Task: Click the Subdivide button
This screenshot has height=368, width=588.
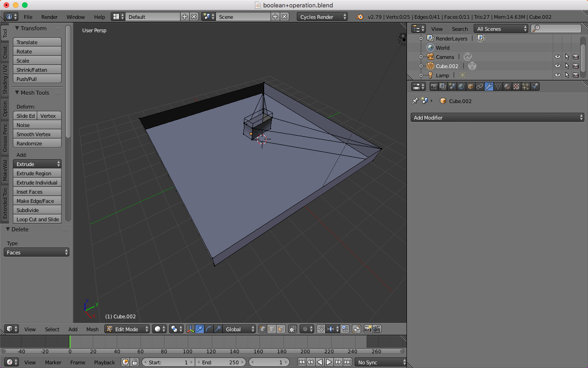Action: [x=37, y=210]
